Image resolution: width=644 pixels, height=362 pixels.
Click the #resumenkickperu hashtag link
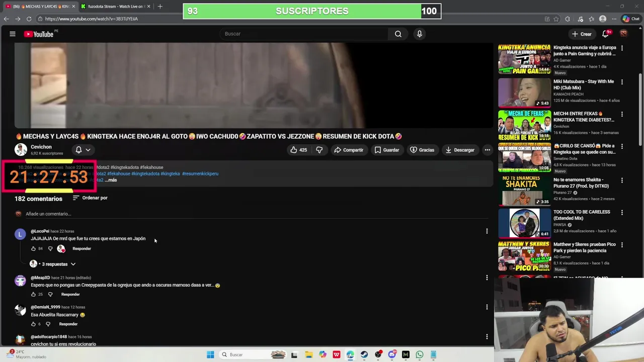(200, 173)
